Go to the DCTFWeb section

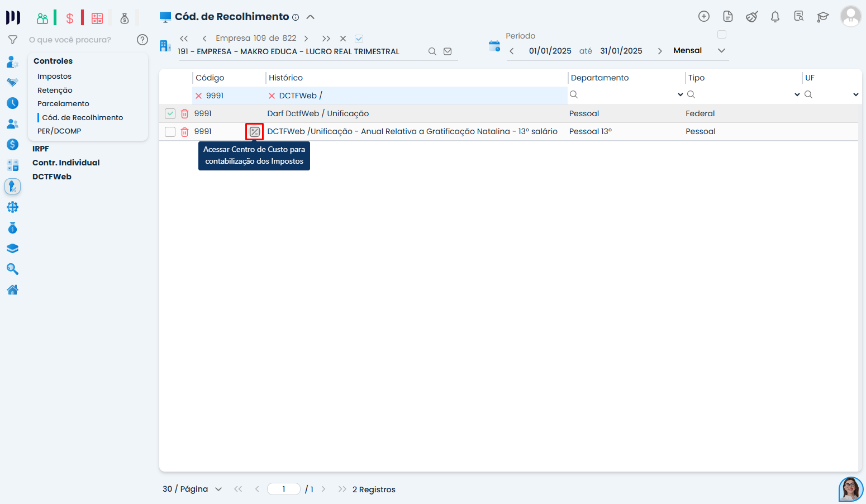pyautogui.click(x=52, y=177)
